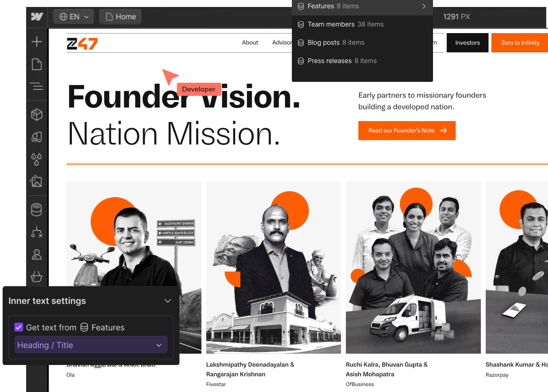Open the Pages panel icon

(37, 64)
